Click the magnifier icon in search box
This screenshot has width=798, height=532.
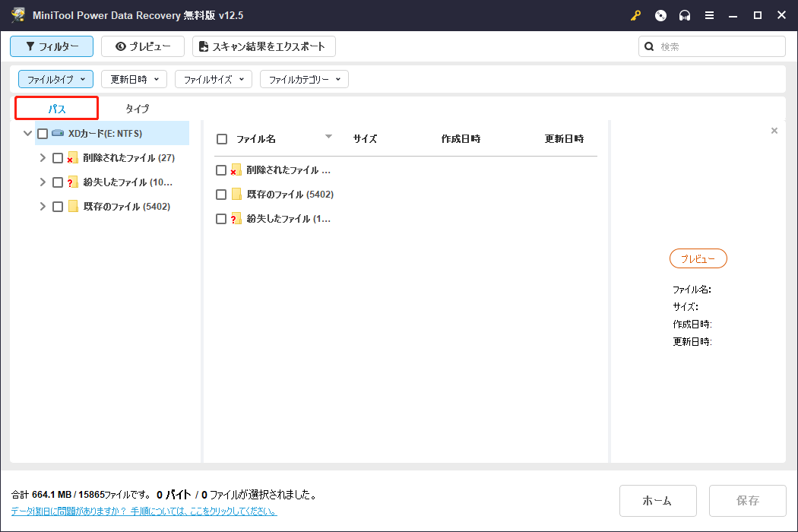pos(649,47)
